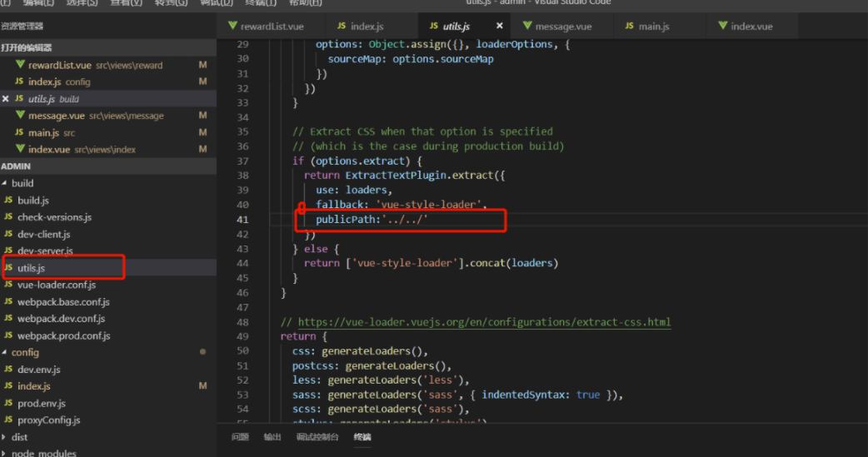Screen dimensions: 868x457
Task: Switch to the 调试控制台 panel tab
Action: point(317,437)
